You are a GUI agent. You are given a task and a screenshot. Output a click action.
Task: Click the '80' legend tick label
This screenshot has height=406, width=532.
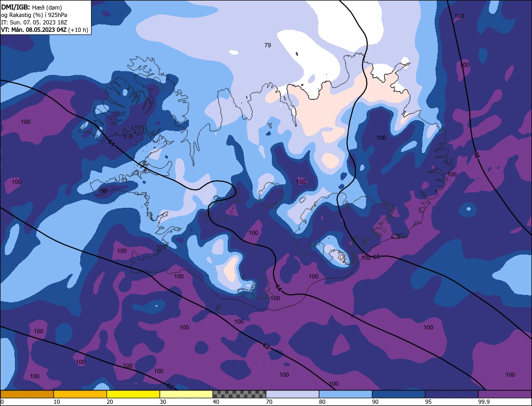pyautogui.click(x=322, y=402)
